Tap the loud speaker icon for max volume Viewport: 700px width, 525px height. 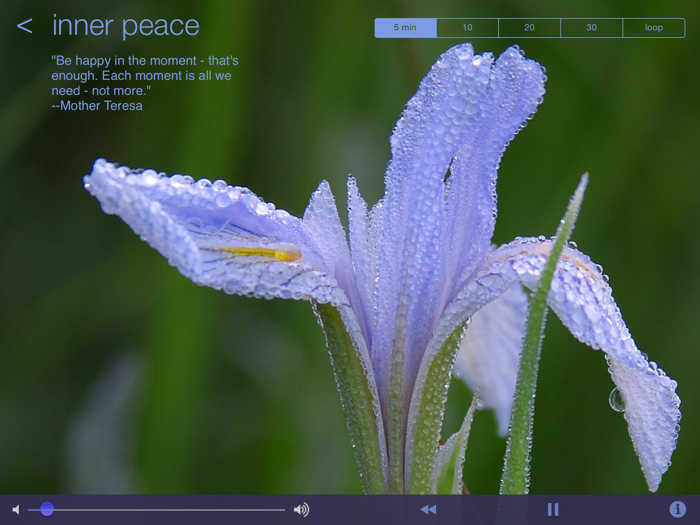pos(301,509)
